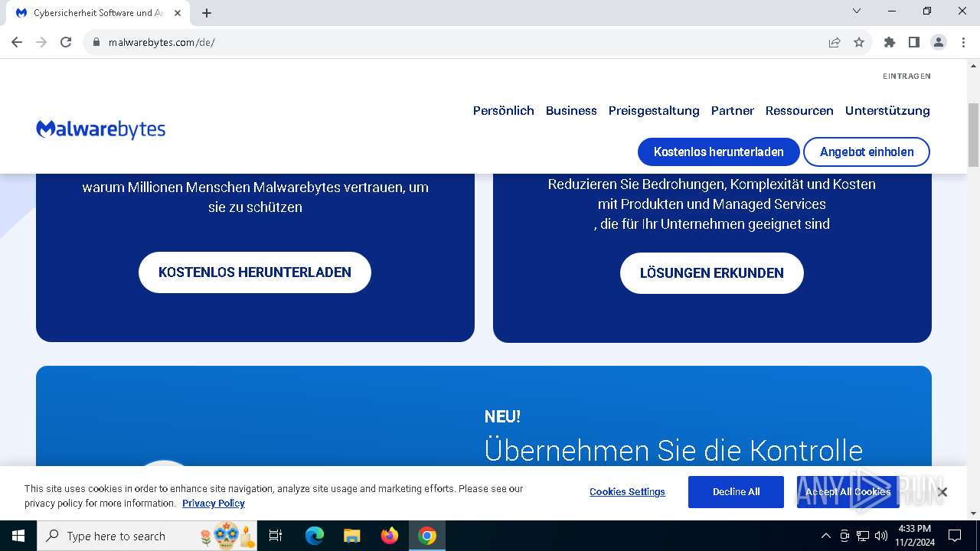This screenshot has height=551, width=980.
Task: Click Kostenlos herunterladen header button
Action: pos(719,152)
